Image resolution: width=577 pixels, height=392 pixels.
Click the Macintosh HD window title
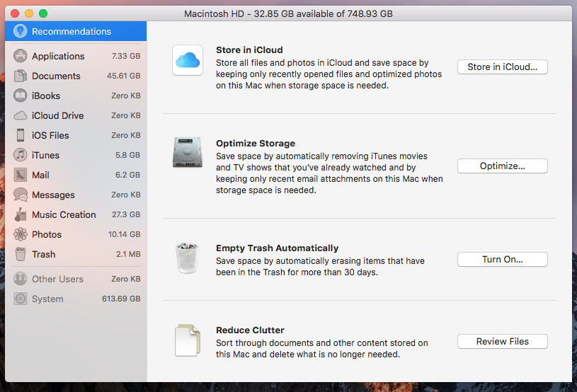[288, 14]
